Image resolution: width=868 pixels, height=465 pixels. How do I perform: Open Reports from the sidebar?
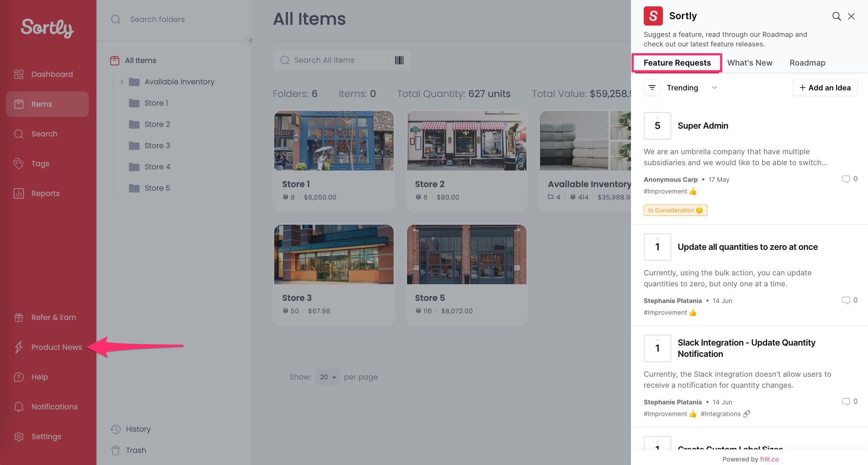coord(45,193)
